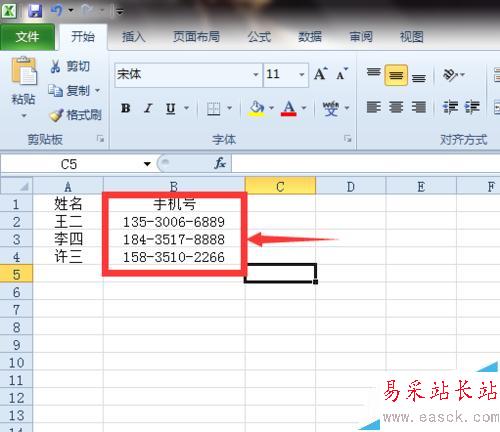This screenshot has height=432, width=500.
Task: Switch to the 插入 tab
Action: pos(133,37)
